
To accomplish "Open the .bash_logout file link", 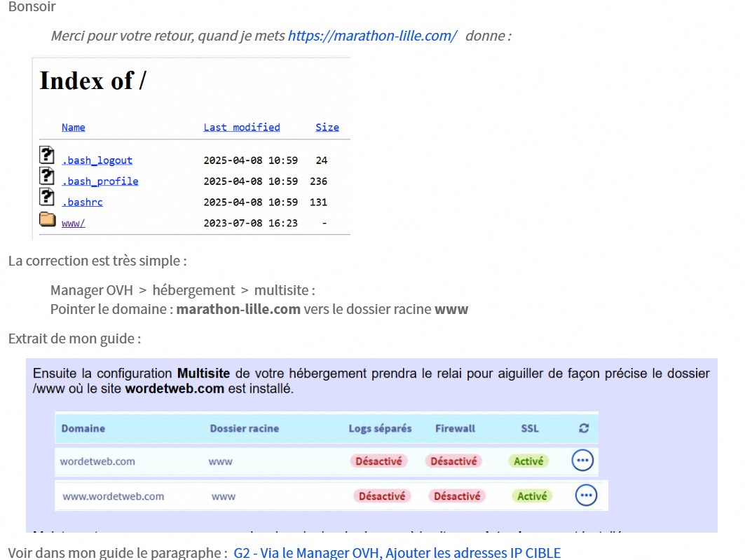I will tap(97, 161).
